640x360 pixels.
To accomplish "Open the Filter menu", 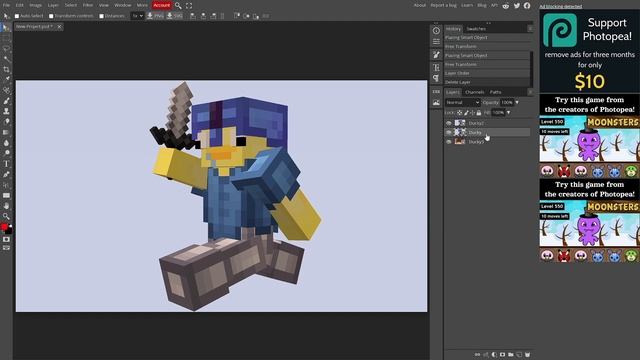I will pos(88,5).
